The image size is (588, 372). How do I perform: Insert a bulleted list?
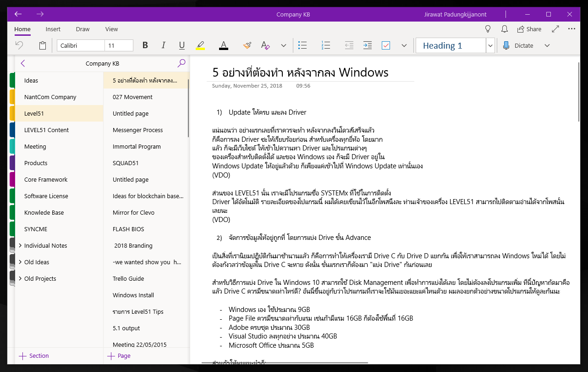click(302, 45)
